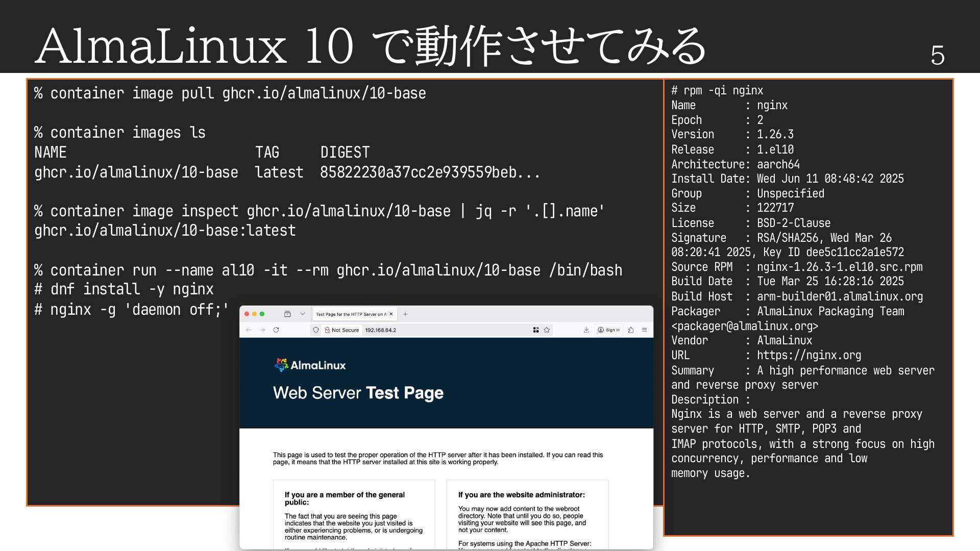Click the DIGEST column header

[x=345, y=153]
